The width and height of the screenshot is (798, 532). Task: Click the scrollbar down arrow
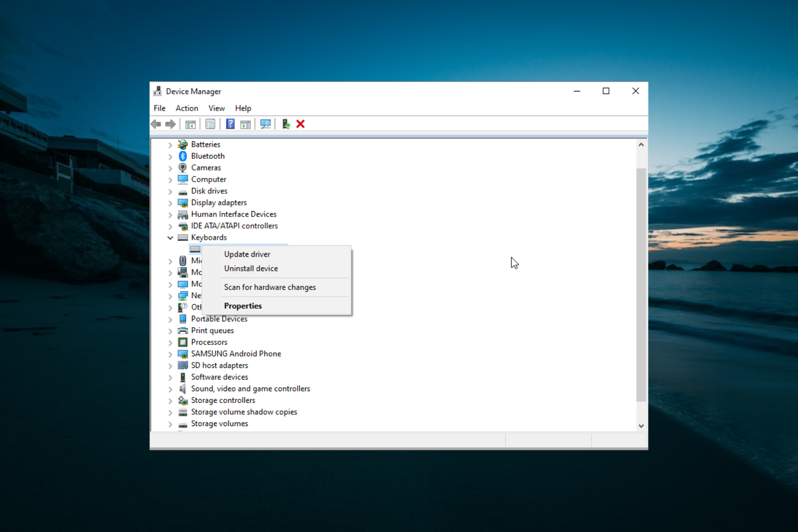(641, 426)
